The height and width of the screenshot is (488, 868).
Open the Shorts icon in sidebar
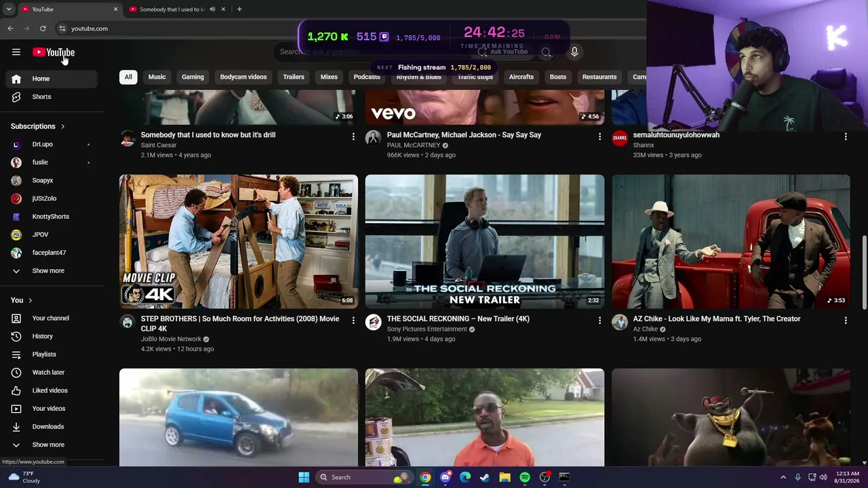coord(16,97)
